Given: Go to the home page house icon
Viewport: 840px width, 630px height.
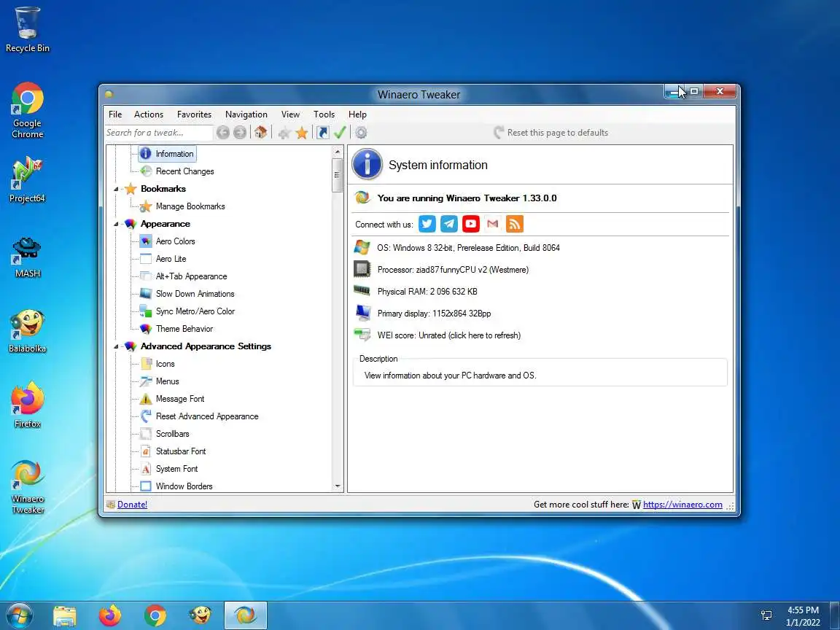Looking at the screenshot, I should point(261,132).
